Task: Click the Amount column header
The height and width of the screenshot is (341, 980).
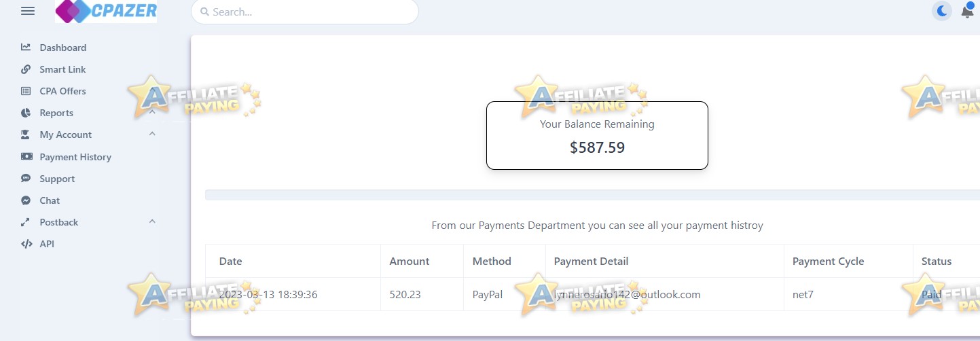Action: (410, 261)
